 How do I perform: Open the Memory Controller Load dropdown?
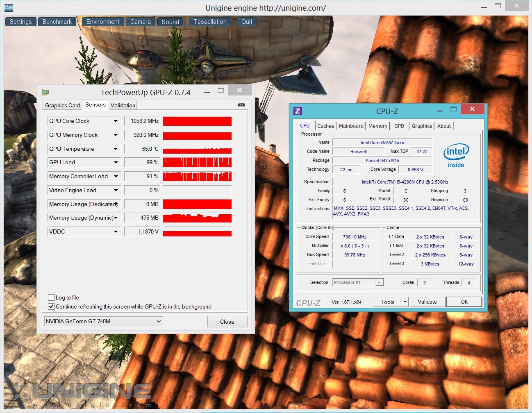pyautogui.click(x=116, y=176)
